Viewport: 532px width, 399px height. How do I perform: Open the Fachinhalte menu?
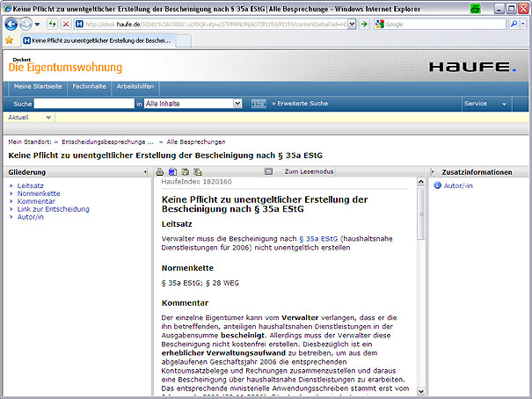click(x=89, y=86)
